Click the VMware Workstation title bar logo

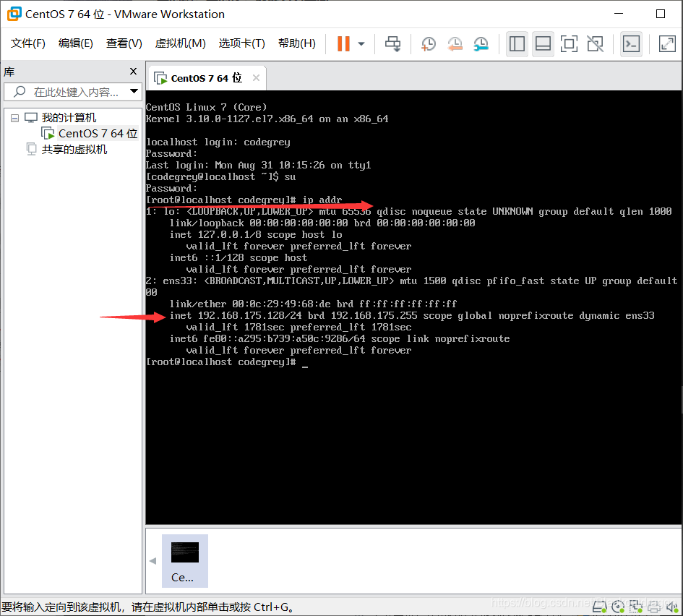tap(14, 14)
